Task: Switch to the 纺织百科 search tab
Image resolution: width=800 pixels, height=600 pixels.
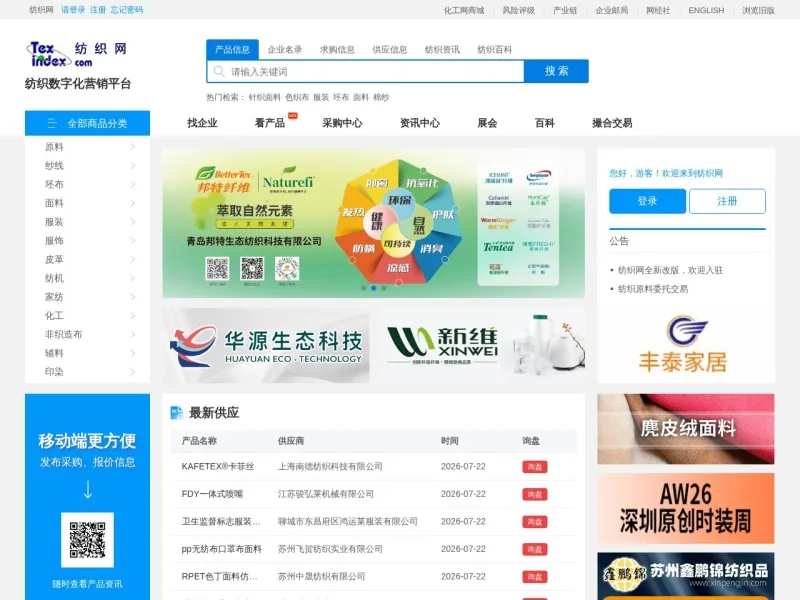Action: coord(494,49)
